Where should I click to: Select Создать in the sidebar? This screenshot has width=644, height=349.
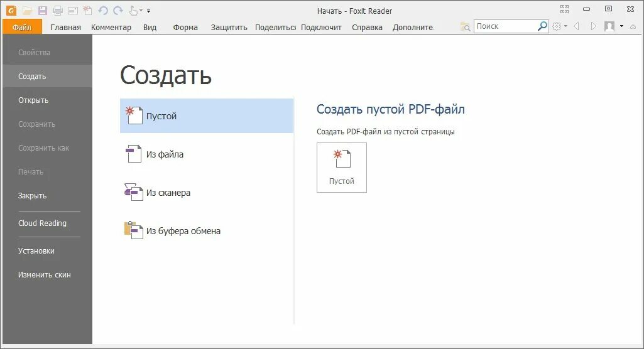tap(48, 77)
